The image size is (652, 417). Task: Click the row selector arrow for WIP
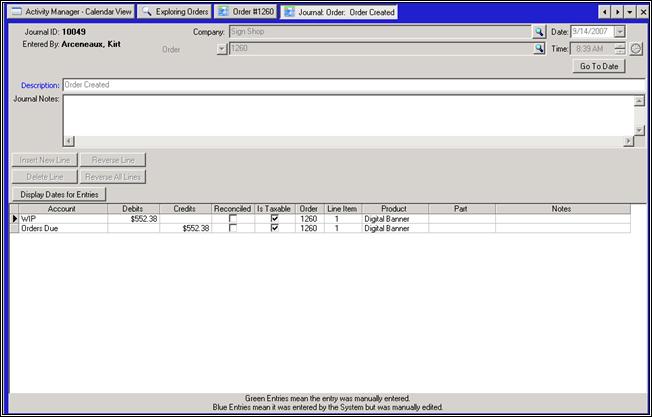coord(14,219)
